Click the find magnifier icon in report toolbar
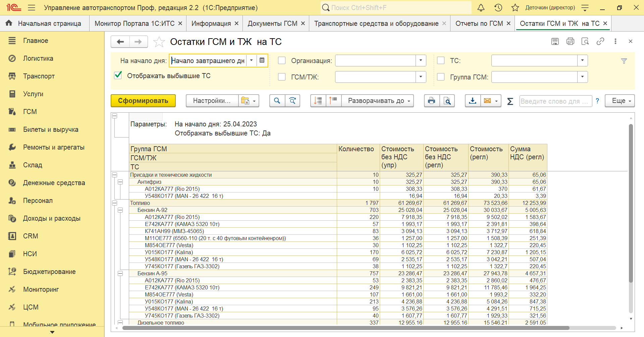 [x=277, y=101]
